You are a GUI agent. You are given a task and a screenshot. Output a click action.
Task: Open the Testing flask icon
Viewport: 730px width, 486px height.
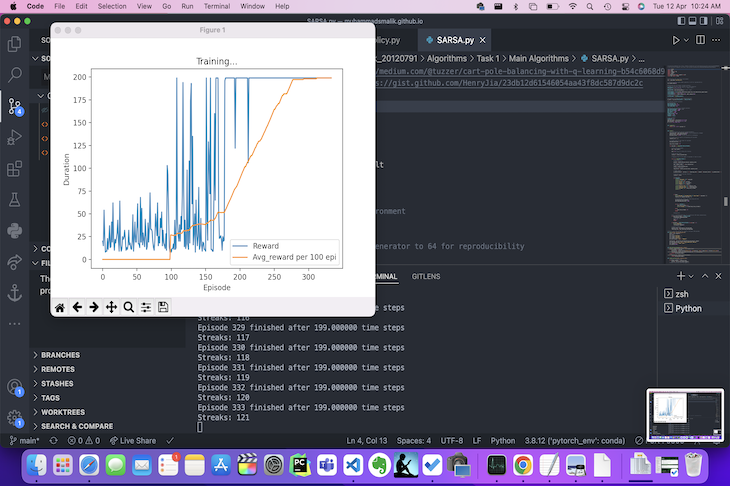15,199
